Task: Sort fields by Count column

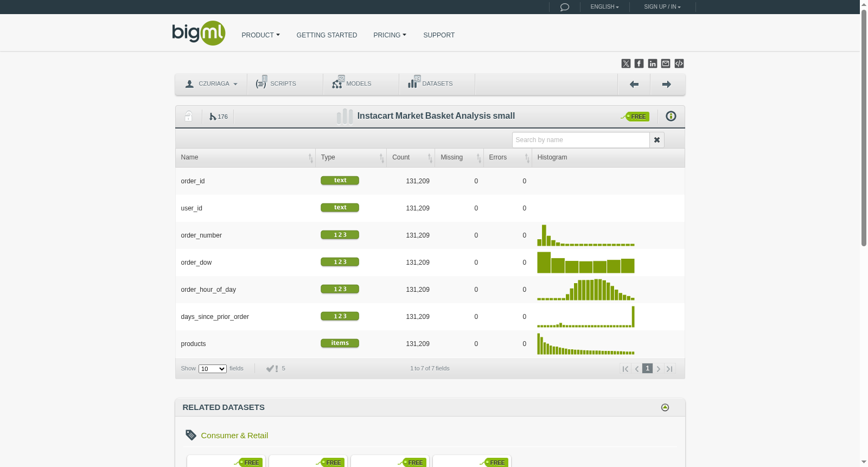Action: tap(411, 158)
